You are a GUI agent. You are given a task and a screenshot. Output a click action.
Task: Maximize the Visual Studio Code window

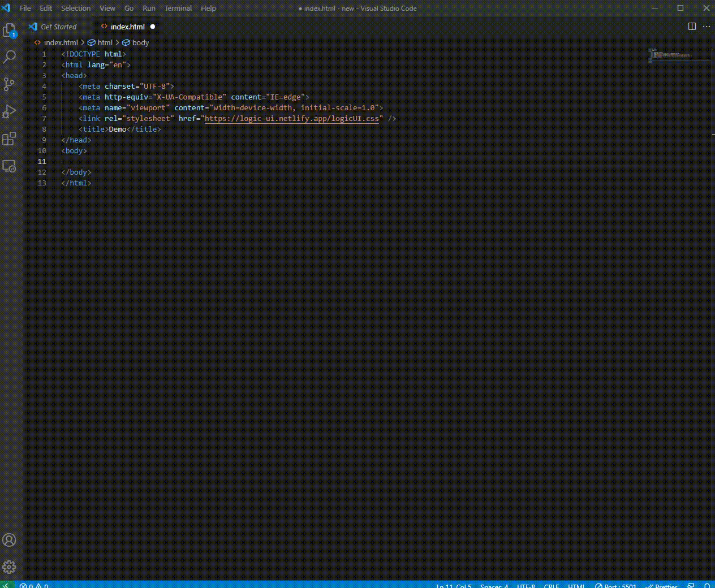click(x=680, y=8)
